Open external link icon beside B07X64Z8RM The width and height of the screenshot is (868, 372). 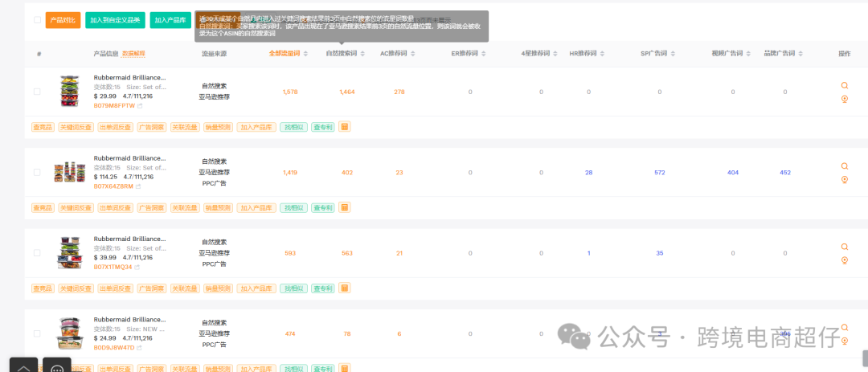[x=138, y=186]
